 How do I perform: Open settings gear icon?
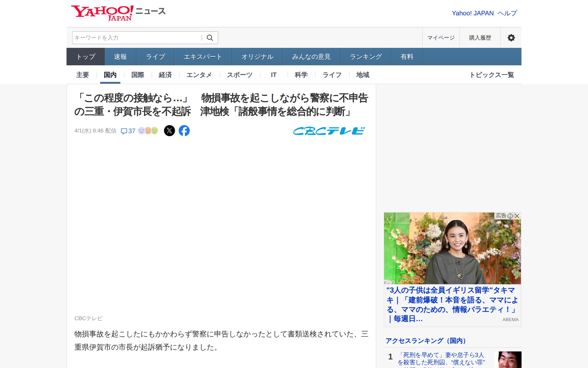(511, 38)
